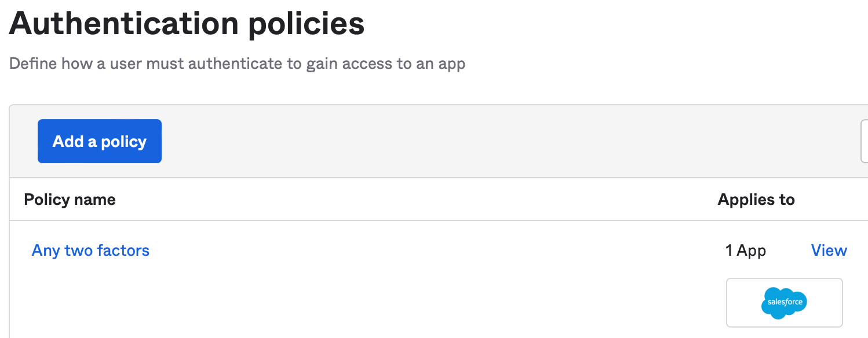Click the word salesforce inside the cloud logo
This screenshot has height=338, width=868.
(x=784, y=302)
